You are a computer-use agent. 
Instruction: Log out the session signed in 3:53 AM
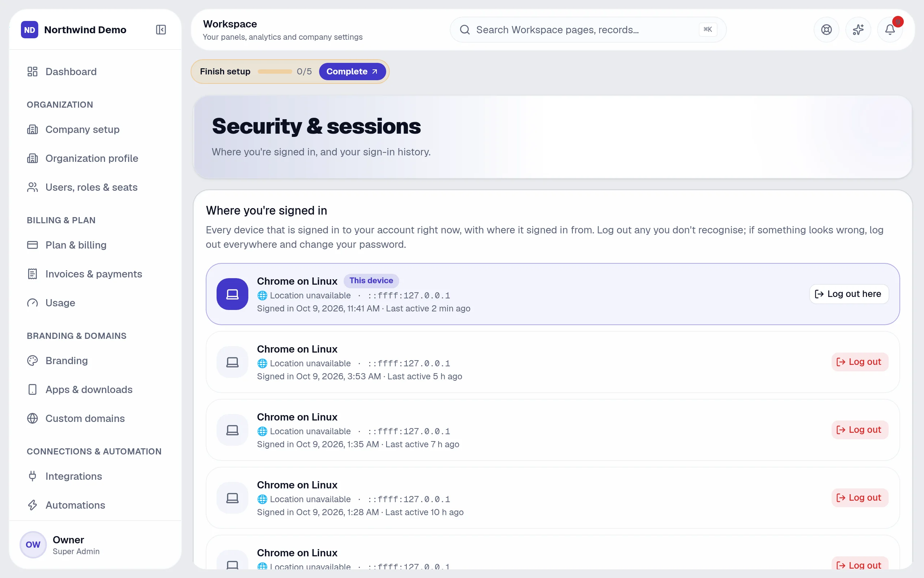[859, 362]
